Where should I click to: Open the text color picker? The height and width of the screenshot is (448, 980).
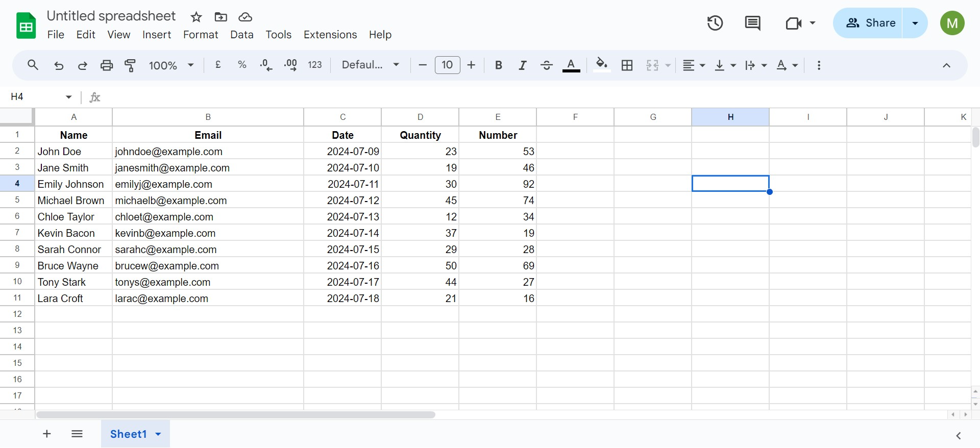click(x=571, y=65)
